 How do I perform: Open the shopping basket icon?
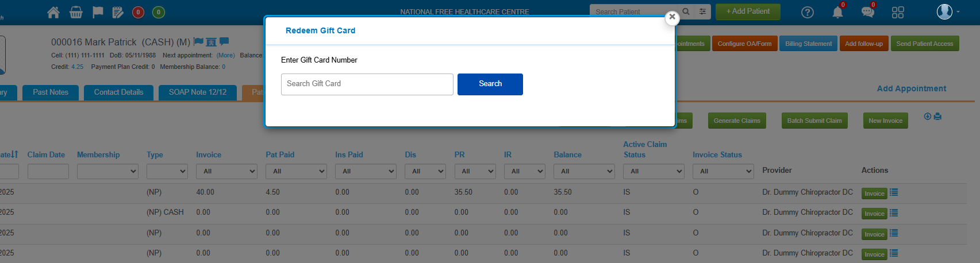pyautogui.click(x=76, y=12)
